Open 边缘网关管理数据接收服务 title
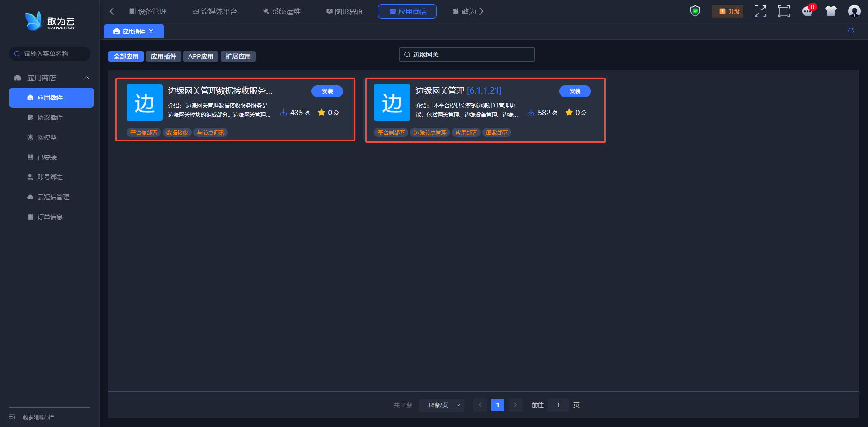The image size is (868, 427). point(220,91)
